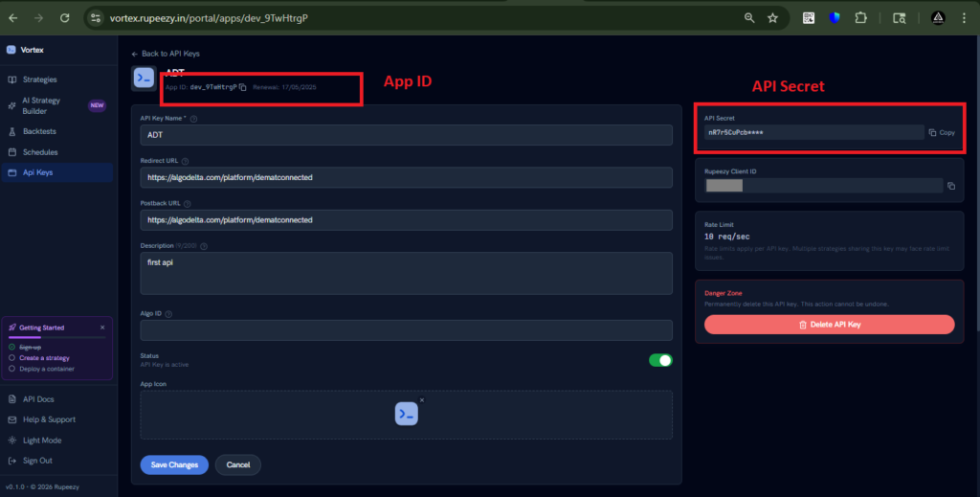Copy the App ID using copy icon
Screen dimensions: 980x497
pyautogui.click(x=243, y=87)
